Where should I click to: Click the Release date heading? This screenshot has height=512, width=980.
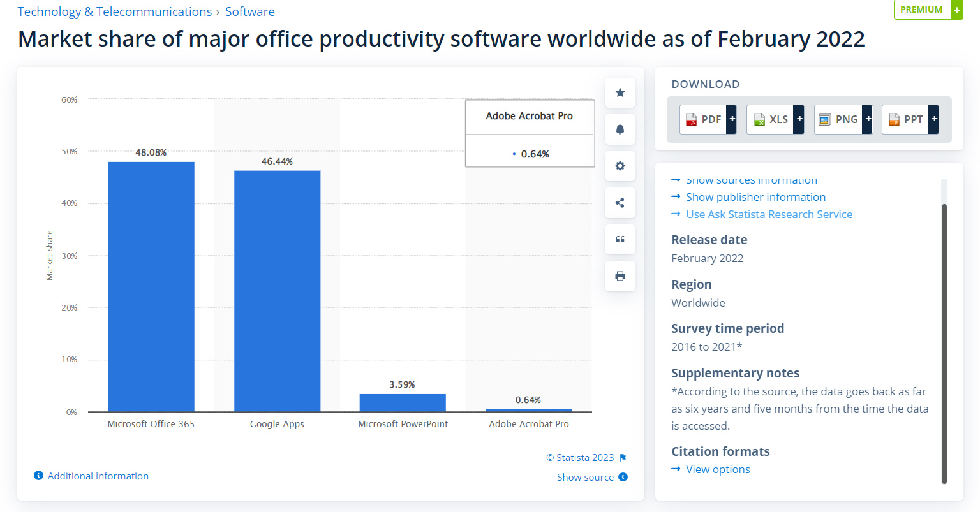[x=709, y=240]
